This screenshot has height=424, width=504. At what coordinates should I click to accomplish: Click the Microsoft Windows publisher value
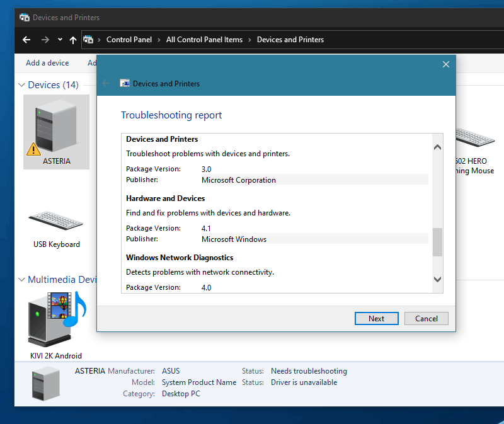[x=234, y=239]
